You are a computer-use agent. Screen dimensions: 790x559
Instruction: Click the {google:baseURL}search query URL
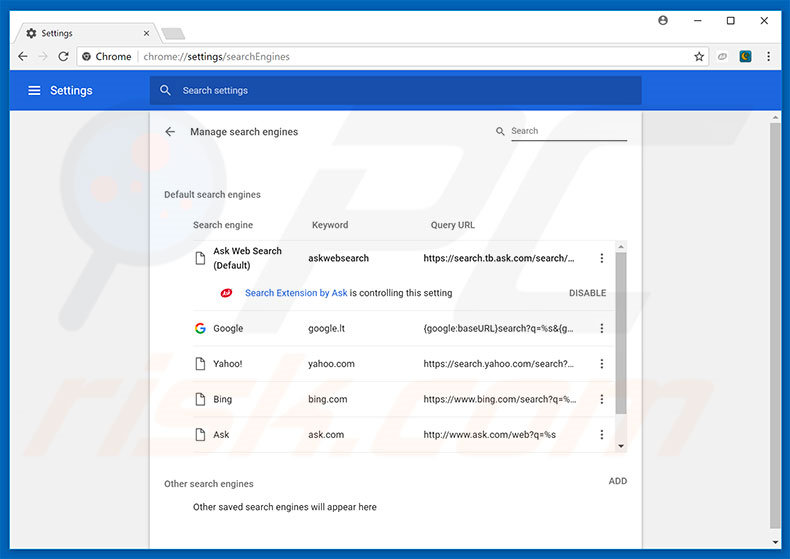pos(498,328)
